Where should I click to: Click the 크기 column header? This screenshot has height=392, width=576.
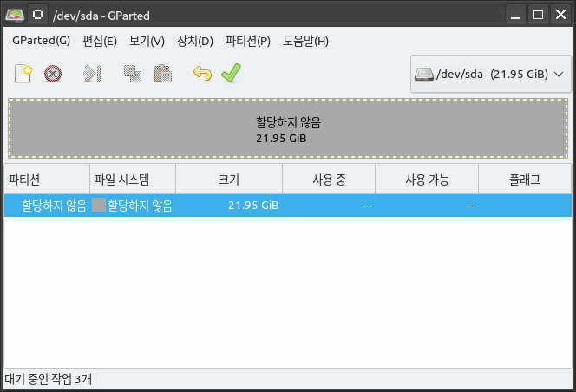point(229,180)
